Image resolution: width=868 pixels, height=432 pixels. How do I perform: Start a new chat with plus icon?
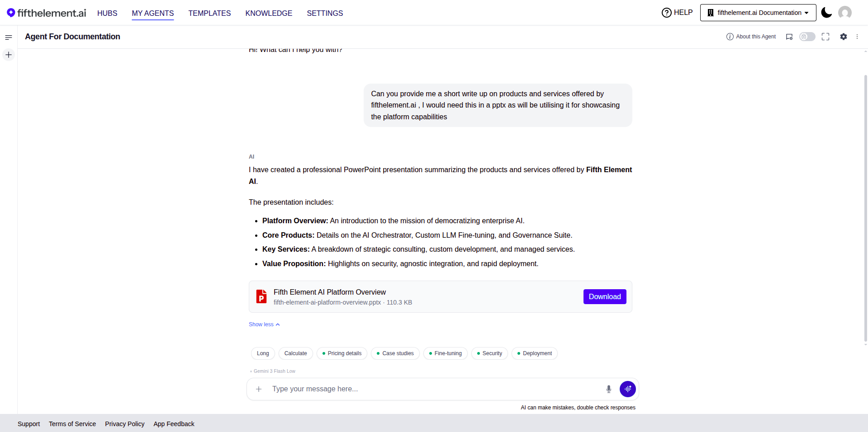9,55
